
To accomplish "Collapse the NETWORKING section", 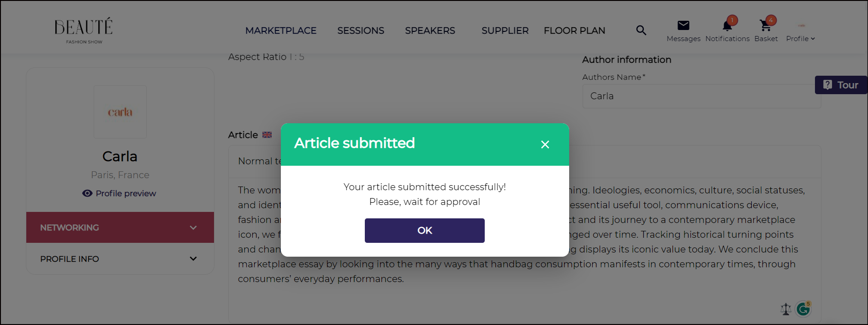I will pos(193,228).
